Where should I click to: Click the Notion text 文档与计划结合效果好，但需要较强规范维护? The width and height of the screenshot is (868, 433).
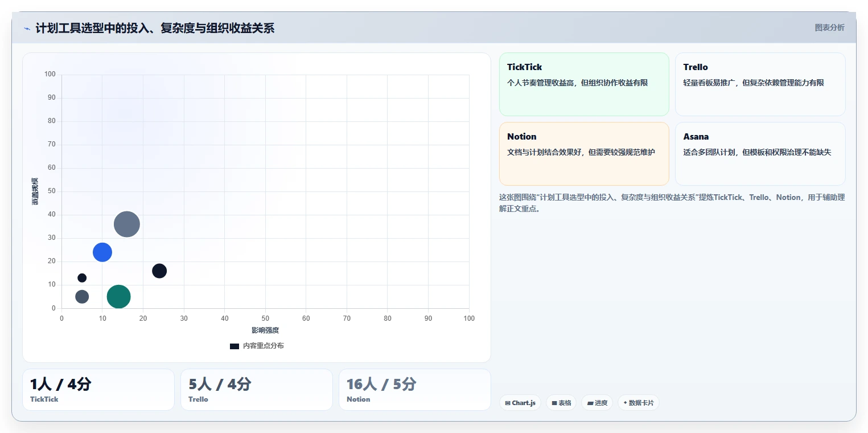(581, 153)
